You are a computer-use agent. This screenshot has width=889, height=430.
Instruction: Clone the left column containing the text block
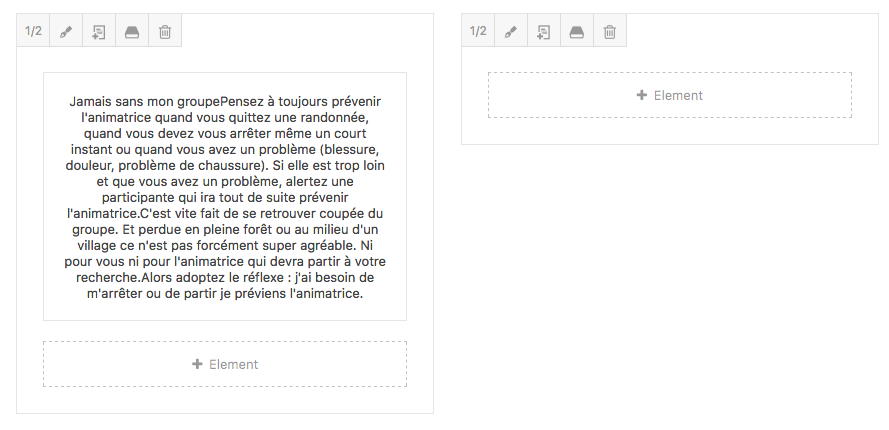pos(99,31)
